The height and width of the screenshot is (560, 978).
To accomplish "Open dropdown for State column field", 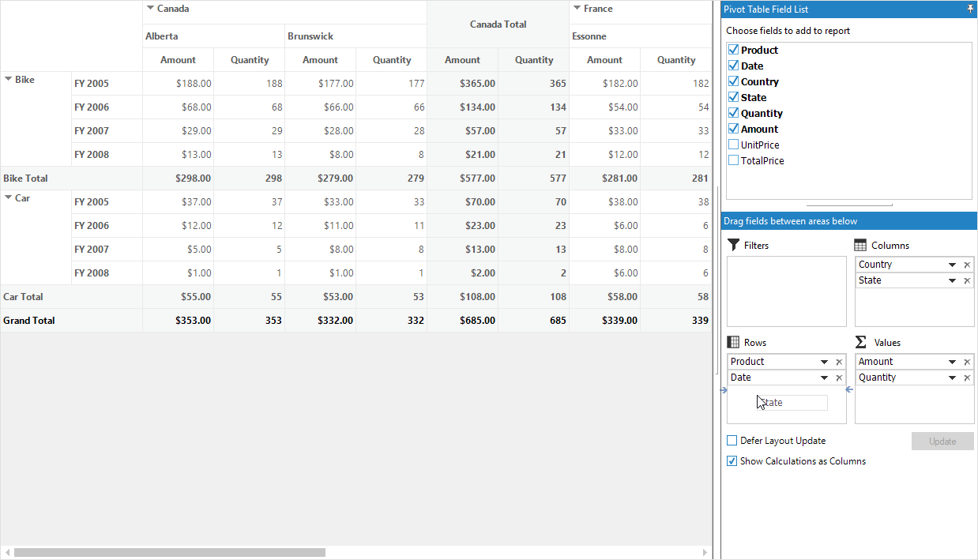I will click(952, 280).
